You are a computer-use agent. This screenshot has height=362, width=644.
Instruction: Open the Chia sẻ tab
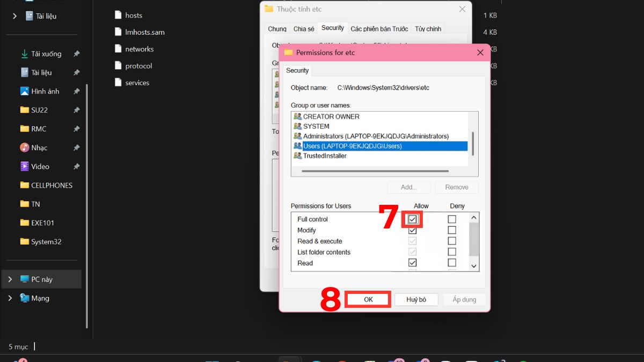coord(303,28)
